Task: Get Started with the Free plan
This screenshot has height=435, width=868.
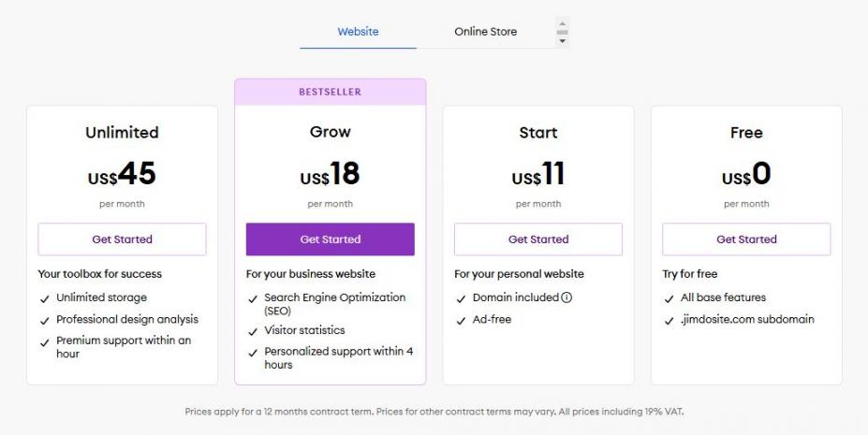Action: (746, 239)
